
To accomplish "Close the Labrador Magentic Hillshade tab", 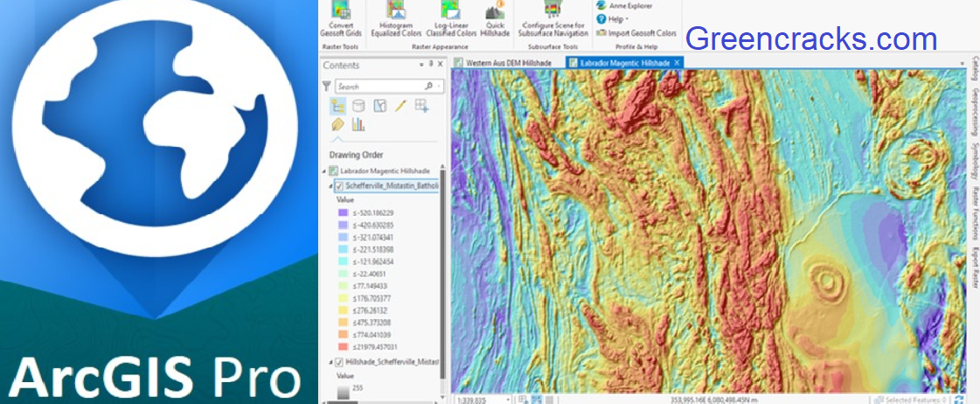I will pos(677,63).
